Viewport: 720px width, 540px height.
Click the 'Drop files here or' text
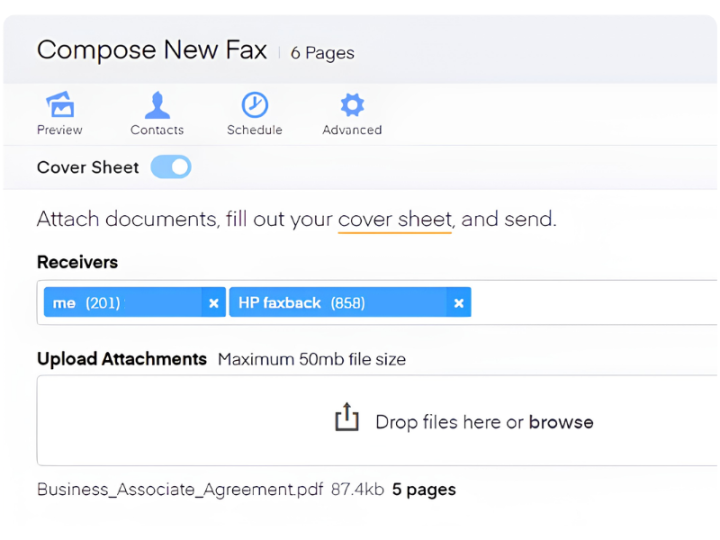(x=450, y=422)
